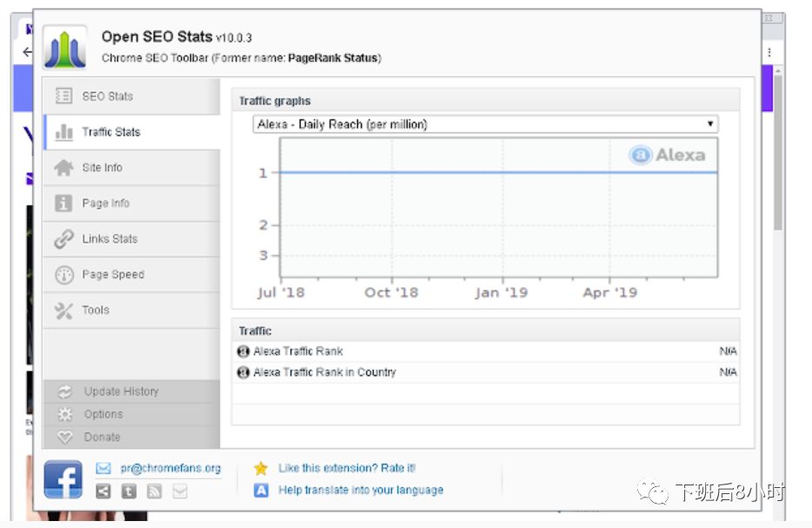This screenshot has width=812, height=528.
Task: Click the browser back arrow behind popup
Action: point(28,52)
